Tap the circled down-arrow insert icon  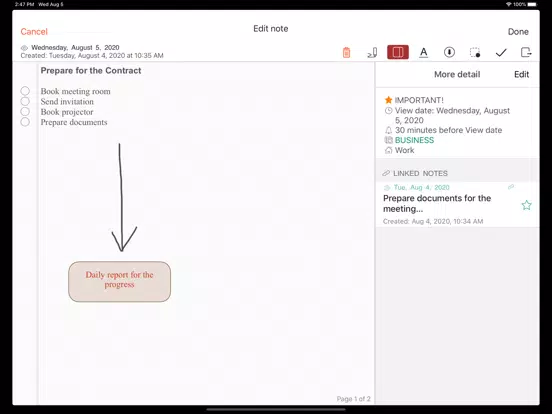pos(449,52)
